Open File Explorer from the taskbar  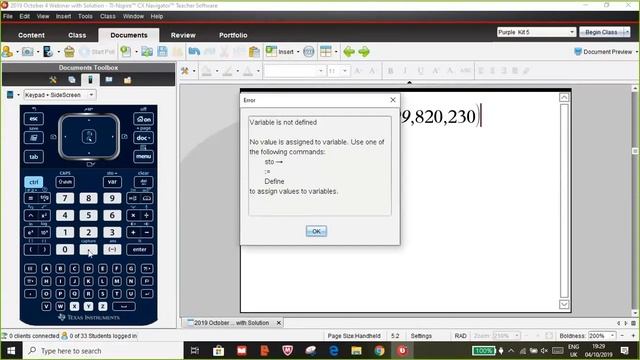[x=356, y=351]
